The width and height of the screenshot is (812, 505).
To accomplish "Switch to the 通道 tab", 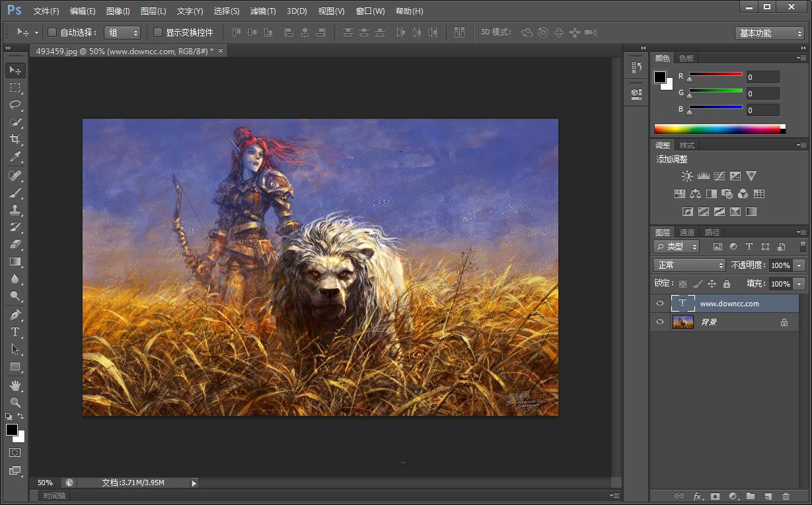I will point(687,232).
